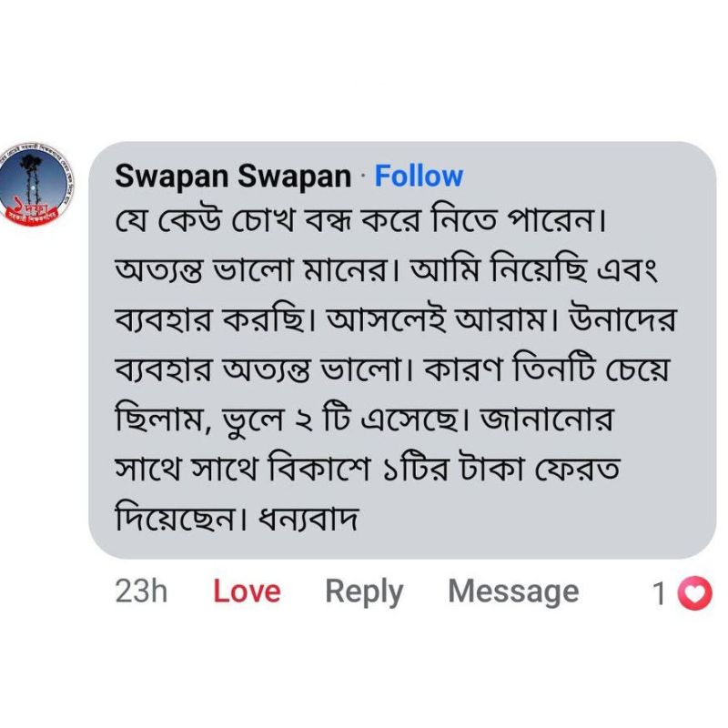This screenshot has height=728, width=728.
Task: Click the closing word 'ধন্যবাদ'
Action: (x=308, y=519)
